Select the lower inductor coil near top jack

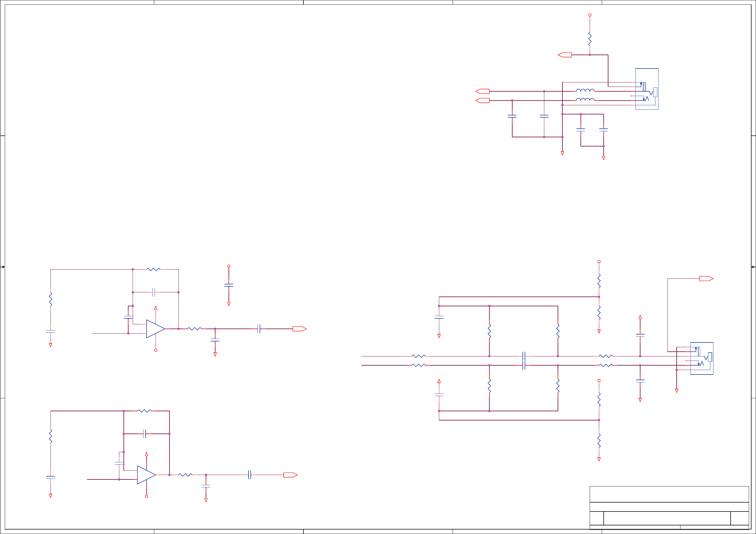585,99
